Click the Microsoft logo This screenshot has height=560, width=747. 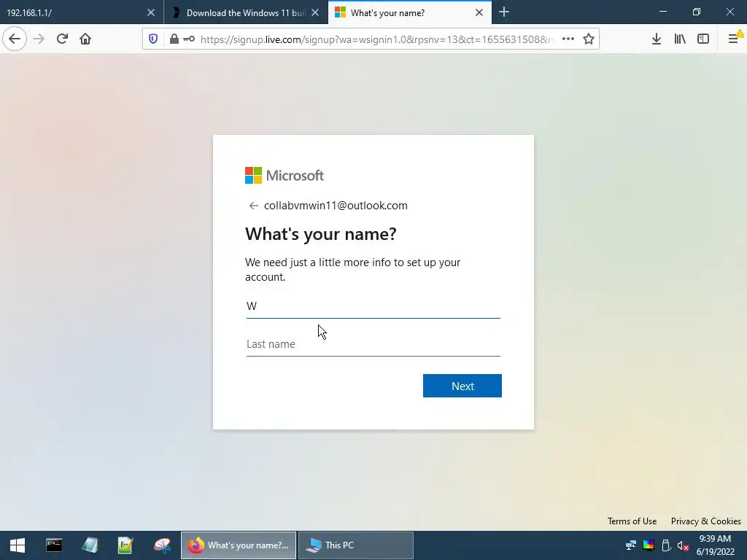point(285,175)
